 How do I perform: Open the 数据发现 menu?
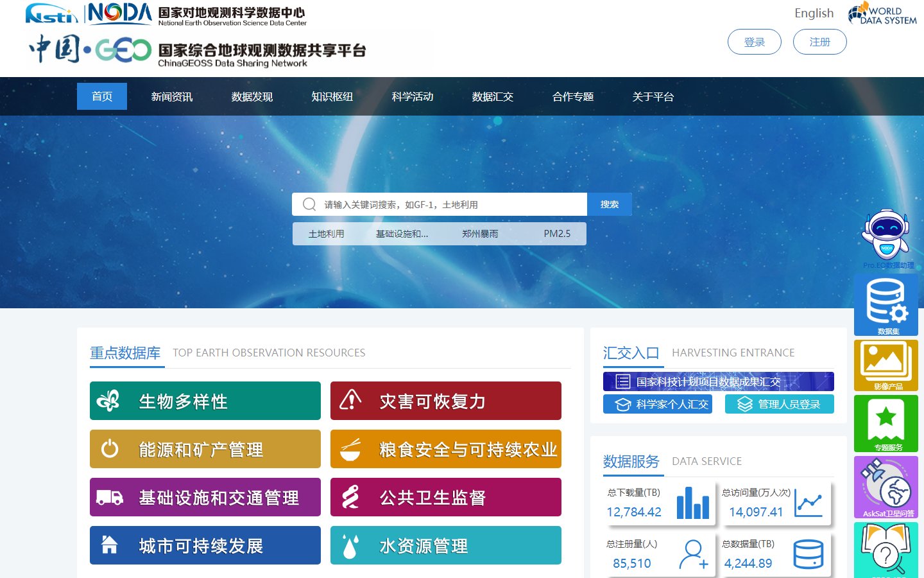pyautogui.click(x=252, y=96)
